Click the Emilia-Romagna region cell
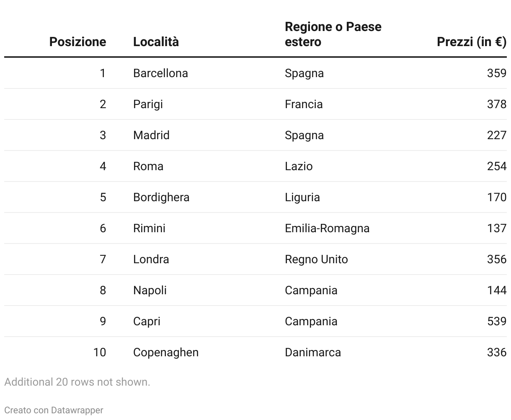 pyautogui.click(x=327, y=228)
